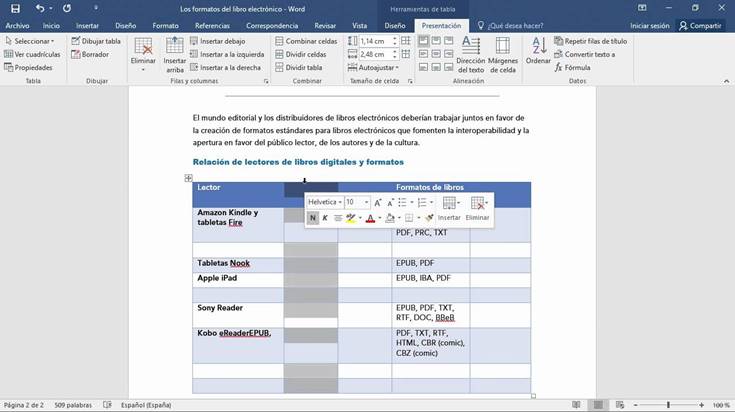Screen dimensions: 735x412
Task: Open the Seleccionar dropdown
Action: point(29,41)
